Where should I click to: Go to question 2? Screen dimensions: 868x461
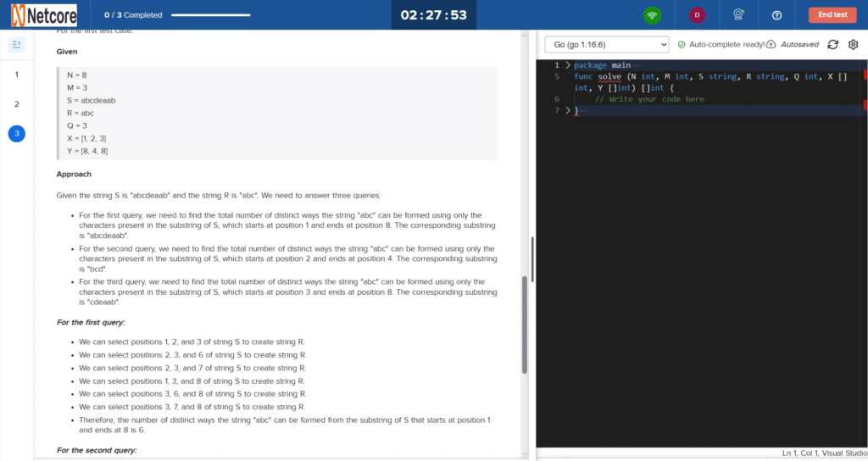17,103
